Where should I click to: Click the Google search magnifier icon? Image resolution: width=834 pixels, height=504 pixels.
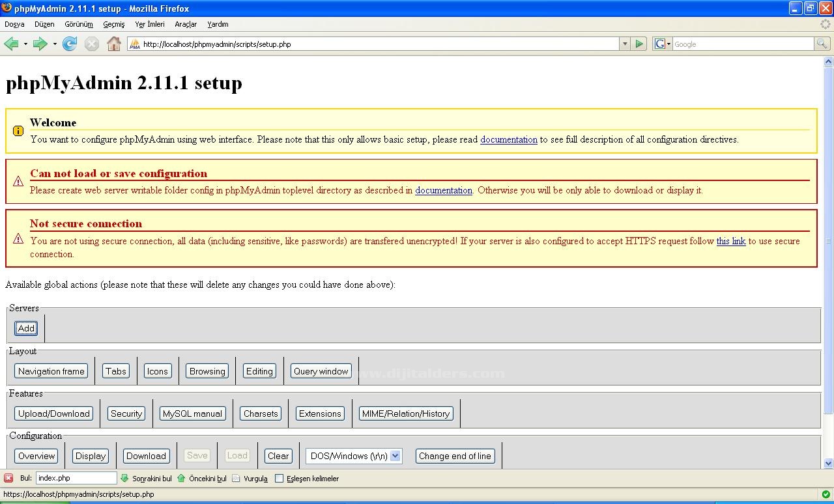click(x=821, y=44)
